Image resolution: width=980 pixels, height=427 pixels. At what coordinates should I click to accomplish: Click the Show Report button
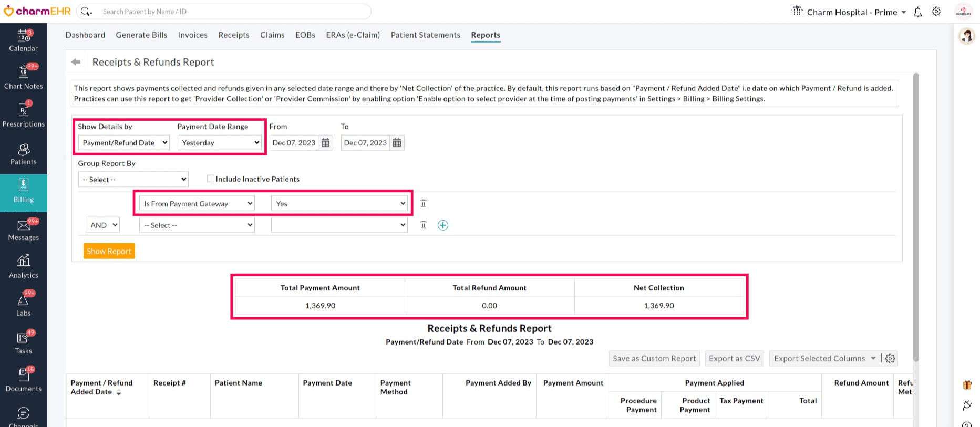pyautogui.click(x=109, y=251)
